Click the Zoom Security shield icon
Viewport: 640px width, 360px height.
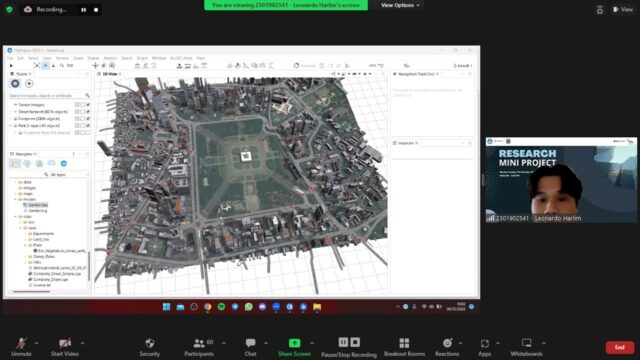[150, 343]
